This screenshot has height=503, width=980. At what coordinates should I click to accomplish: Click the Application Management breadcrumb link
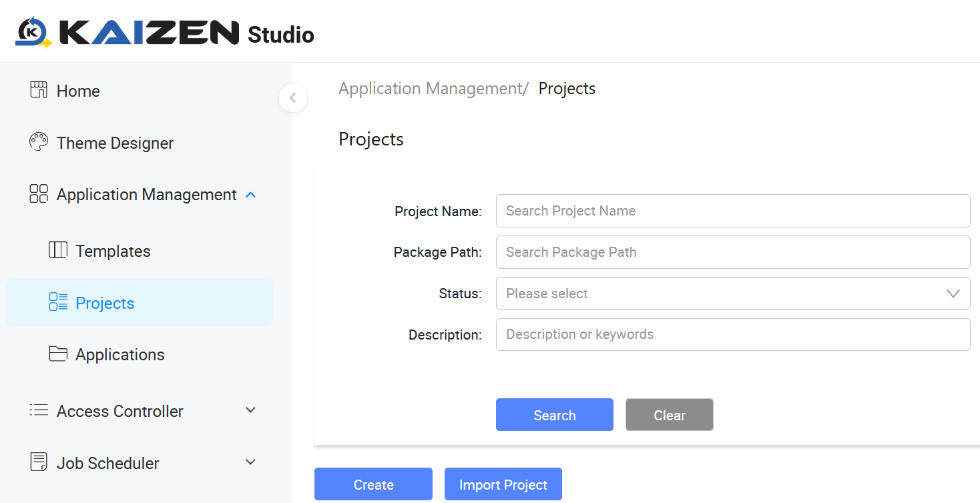pos(433,89)
